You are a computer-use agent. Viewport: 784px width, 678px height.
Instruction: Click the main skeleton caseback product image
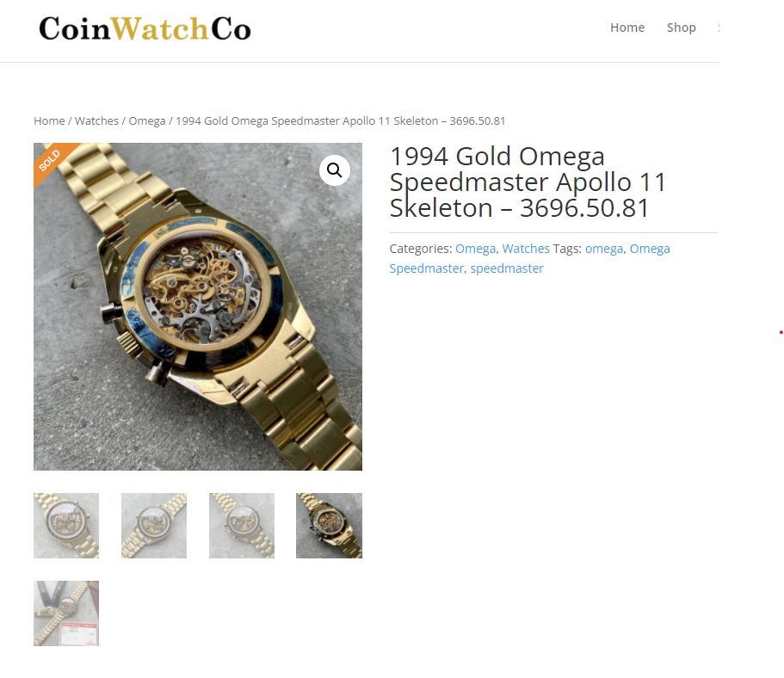pyautogui.click(x=198, y=306)
